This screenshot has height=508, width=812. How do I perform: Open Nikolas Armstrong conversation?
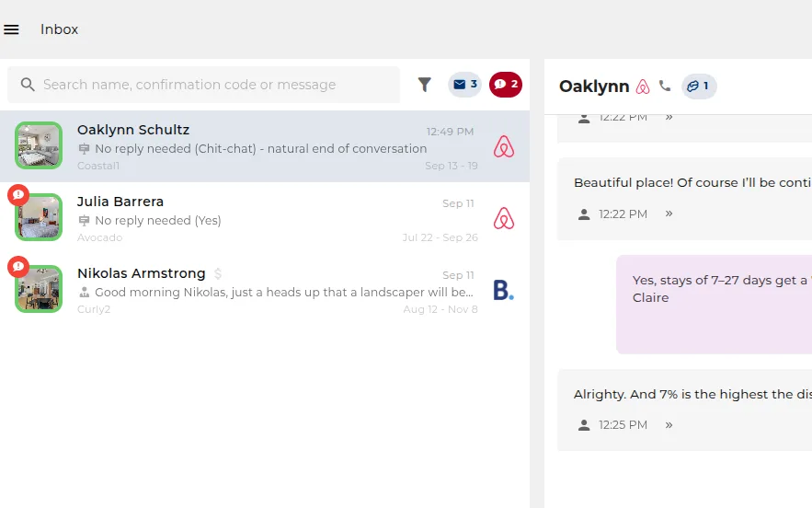click(x=265, y=290)
